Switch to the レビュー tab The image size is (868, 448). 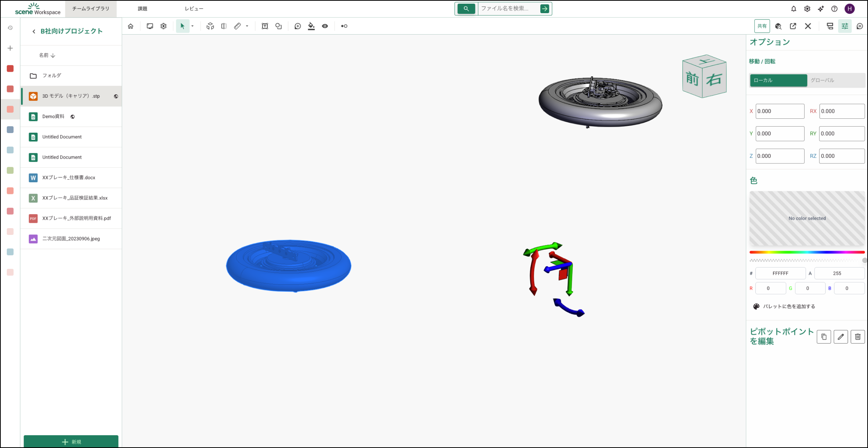[x=194, y=9]
